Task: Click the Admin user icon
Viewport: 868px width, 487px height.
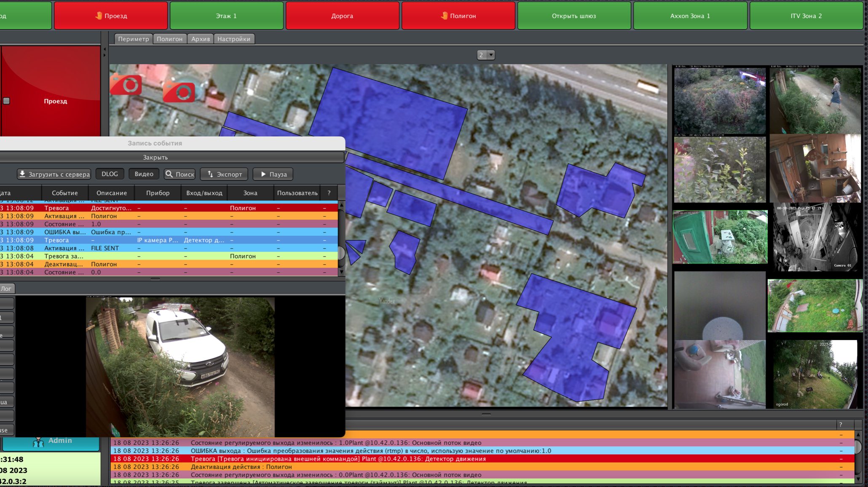Action: pos(38,442)
